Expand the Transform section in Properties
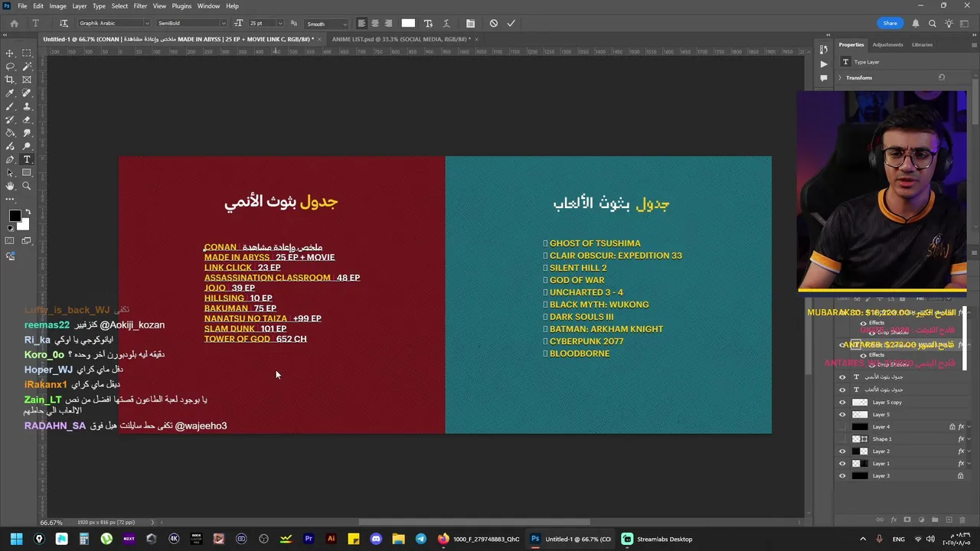 click(x=840, y=77)
